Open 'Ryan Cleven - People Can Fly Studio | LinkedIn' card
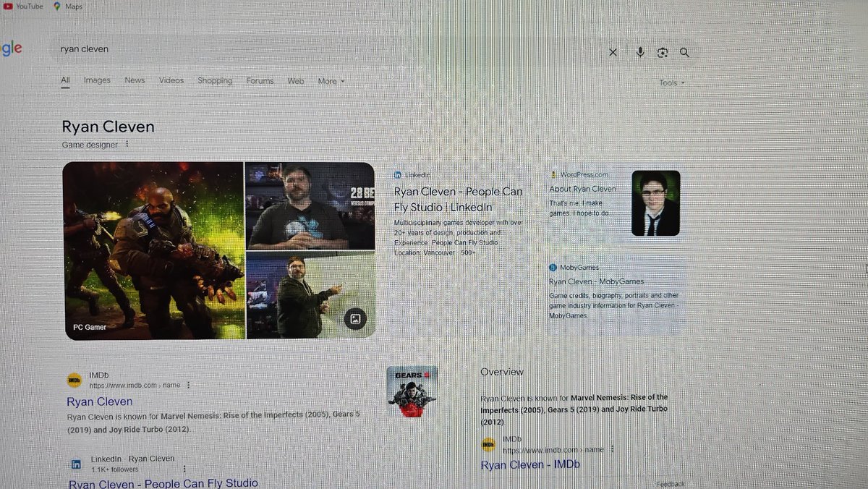Viewport: 868px width, 489px height. (x=459, y=200)
